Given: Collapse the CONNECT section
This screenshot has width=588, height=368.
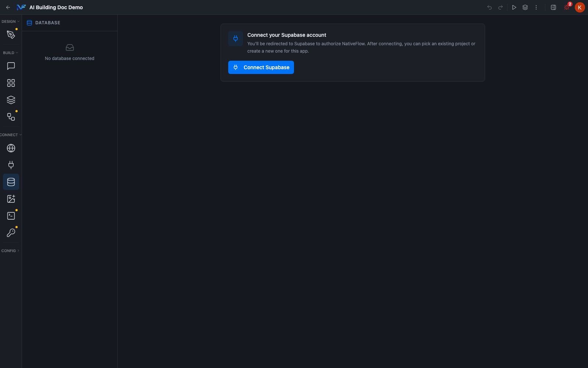Looking at the screenshot, I should (11, 135).
